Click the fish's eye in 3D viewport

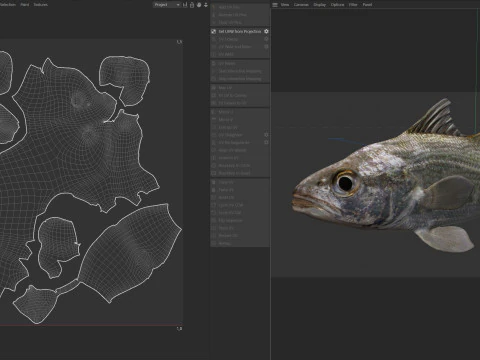(x=345, y=182)
